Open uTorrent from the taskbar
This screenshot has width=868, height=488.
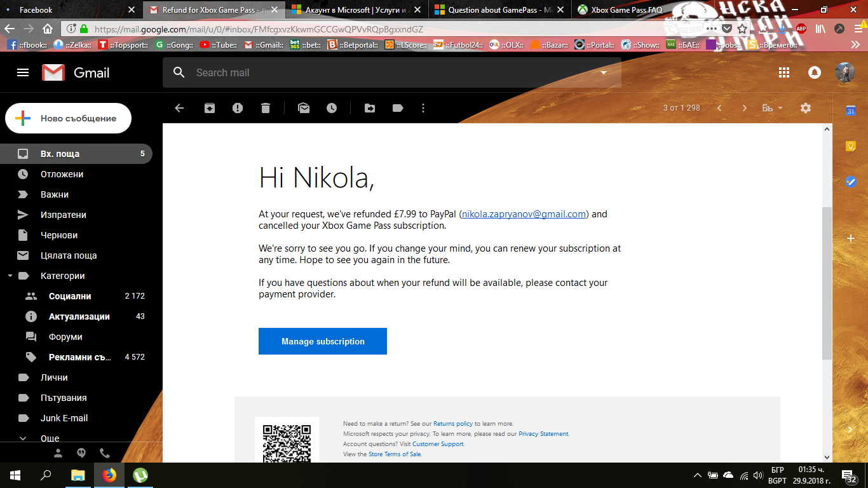(x=140, y=475)
